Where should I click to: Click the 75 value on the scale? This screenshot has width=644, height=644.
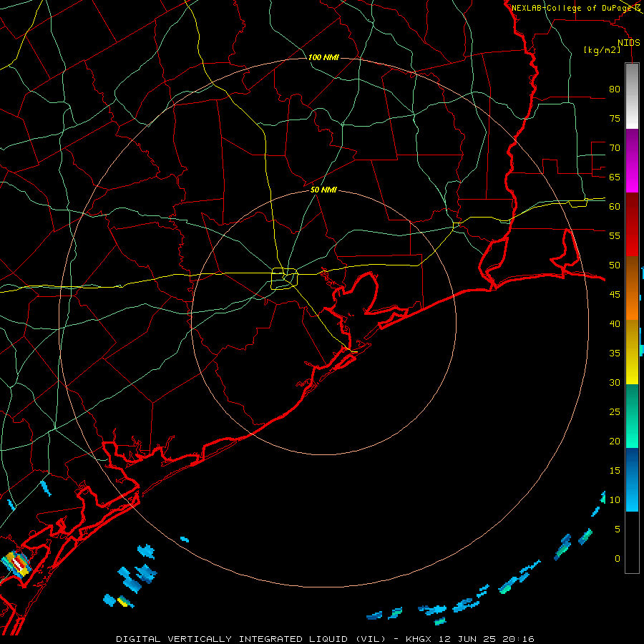(615, 118)
